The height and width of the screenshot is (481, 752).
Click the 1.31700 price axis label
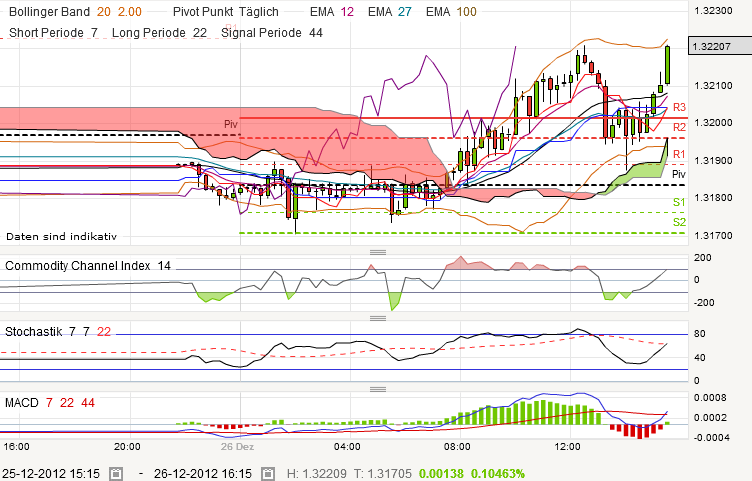click(714, 235)
